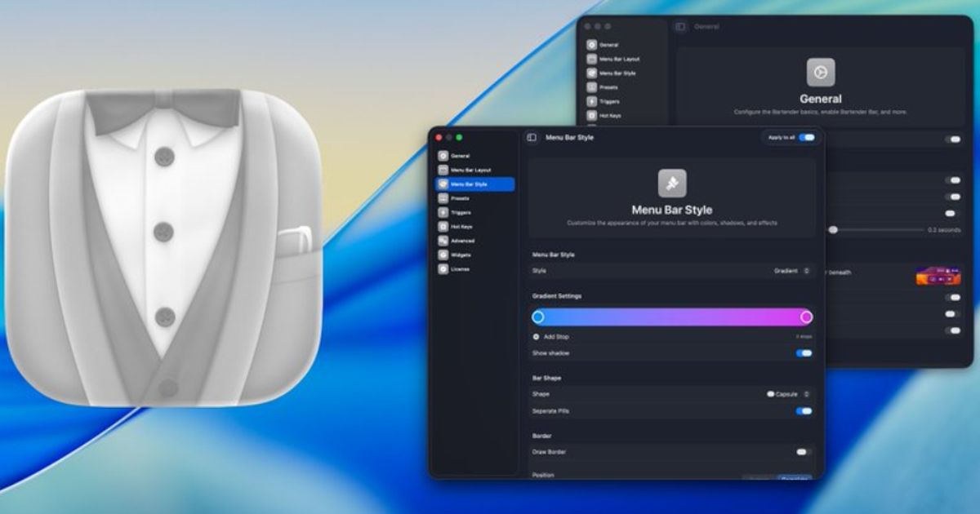Click the '3 stops' text under gradient bar
Screen dimensions: 980x514
pos(804,336)
